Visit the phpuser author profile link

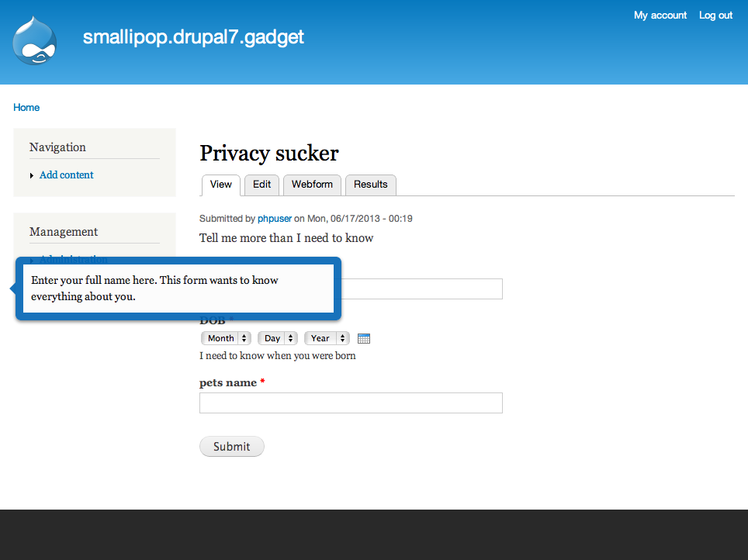pyautogui.click(x=275, y=219)
